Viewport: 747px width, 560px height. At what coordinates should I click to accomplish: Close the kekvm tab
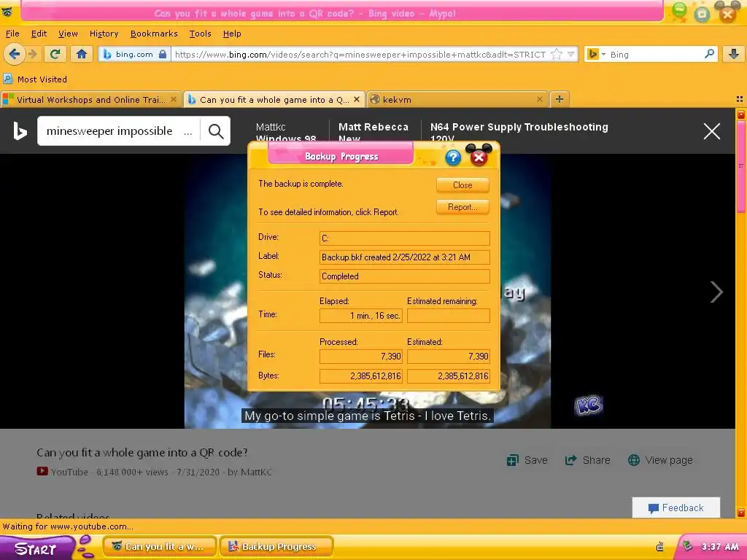(x=539, y=99)
